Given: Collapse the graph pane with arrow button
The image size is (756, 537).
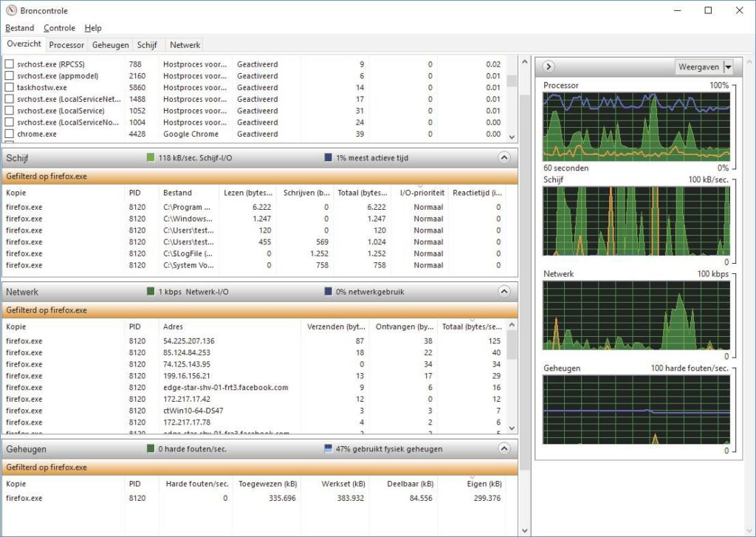Looking at the screenshot, I should tap(549, 66).
